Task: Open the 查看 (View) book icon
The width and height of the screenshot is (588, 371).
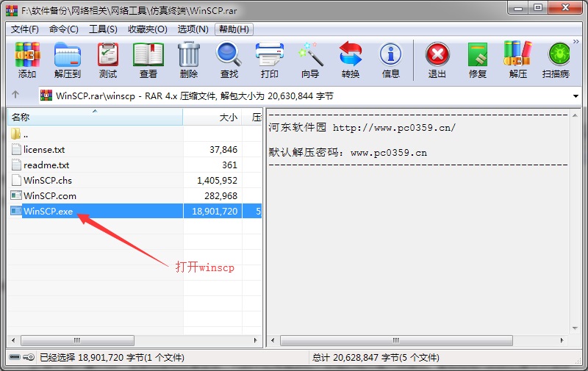Action: pyautogui.click(x=148, y=55)
